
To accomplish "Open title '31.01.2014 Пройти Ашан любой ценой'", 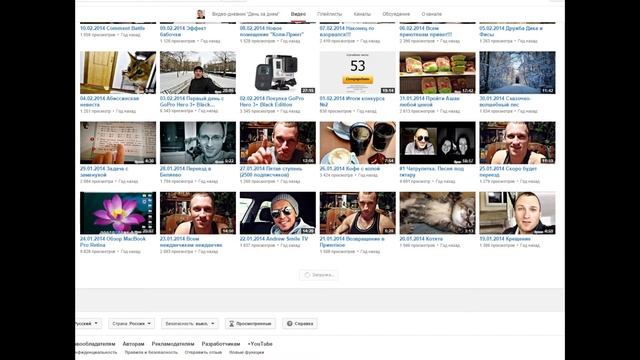I will click(x=429, y=102).
